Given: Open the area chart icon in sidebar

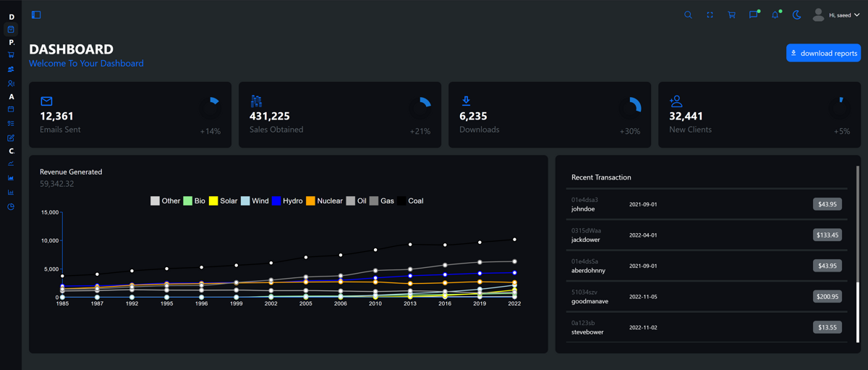Looking at the screenshot, I should click(x=11, y=178).
